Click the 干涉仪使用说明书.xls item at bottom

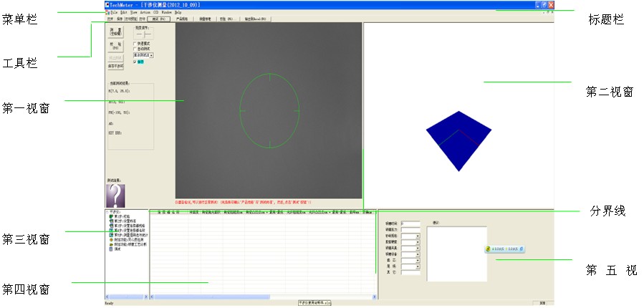pos(314,303)
